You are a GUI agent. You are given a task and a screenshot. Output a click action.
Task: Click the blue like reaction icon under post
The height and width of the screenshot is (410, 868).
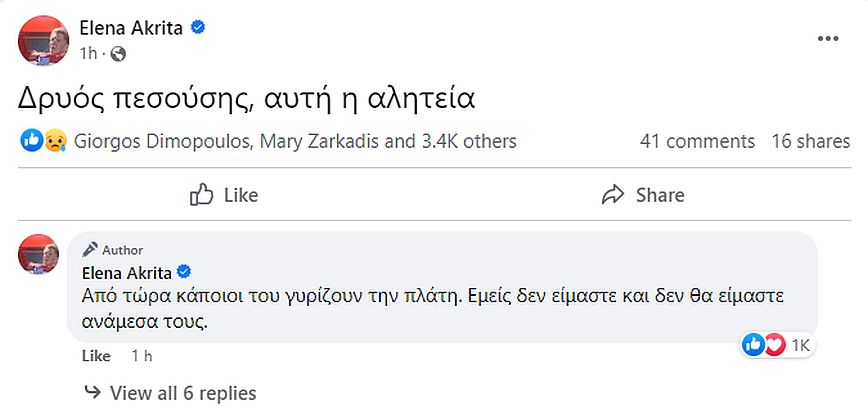coord(31,142)
